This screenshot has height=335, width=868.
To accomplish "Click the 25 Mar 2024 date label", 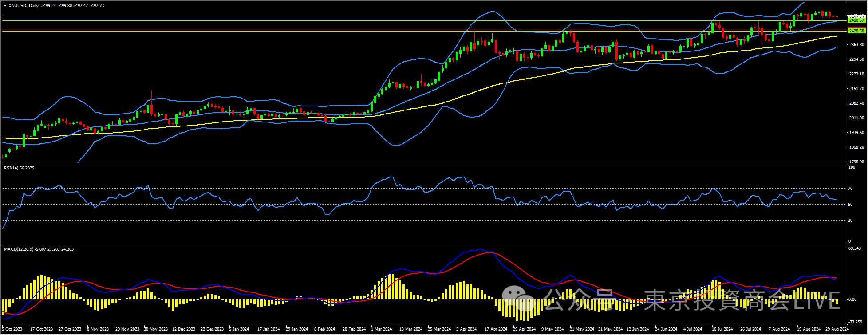I will click(x=439, y=329).
